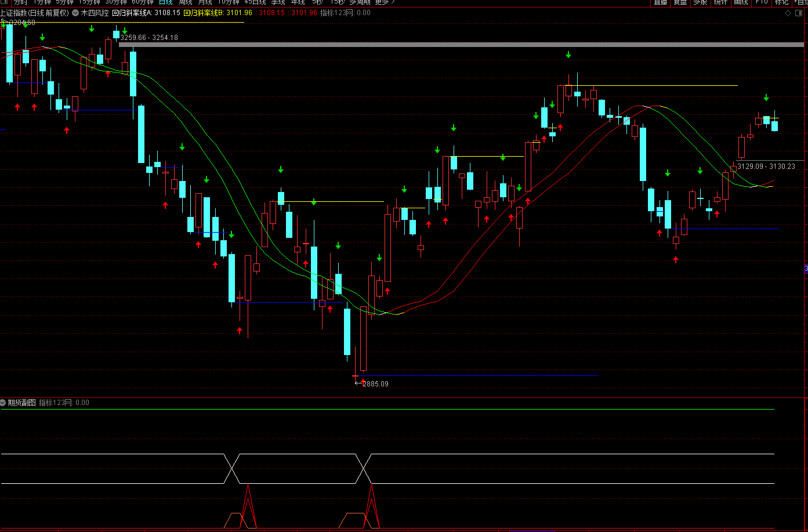
Task: Open the 木四风控 indicator dropdown arrow
Action: coord(75,13)
